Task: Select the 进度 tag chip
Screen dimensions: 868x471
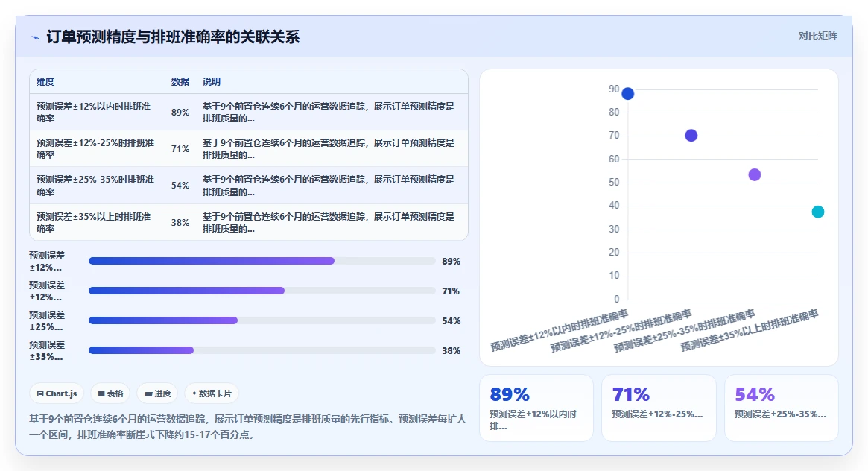Action: coord(157,393)
